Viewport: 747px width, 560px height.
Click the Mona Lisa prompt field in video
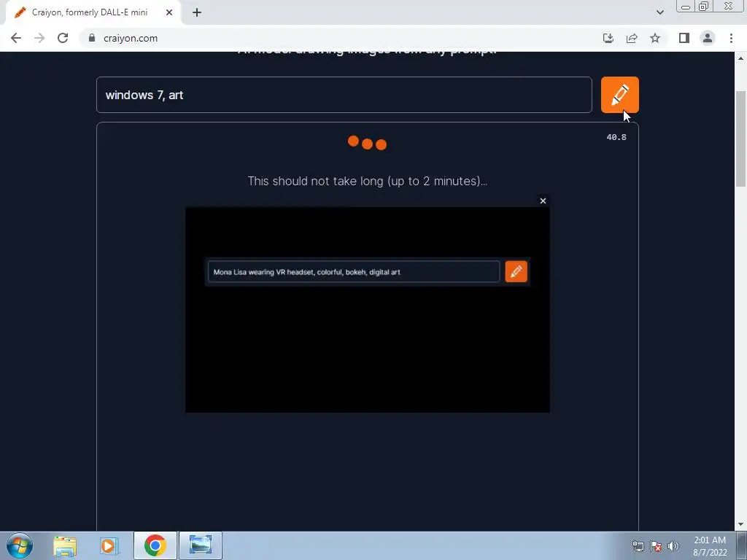pos(354,271)
